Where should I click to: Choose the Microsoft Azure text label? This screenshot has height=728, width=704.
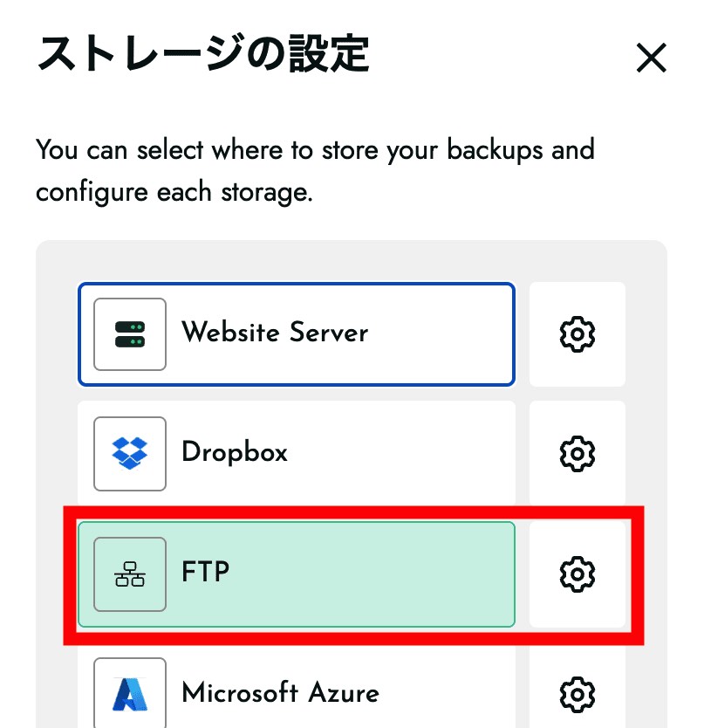click(280, 694)
